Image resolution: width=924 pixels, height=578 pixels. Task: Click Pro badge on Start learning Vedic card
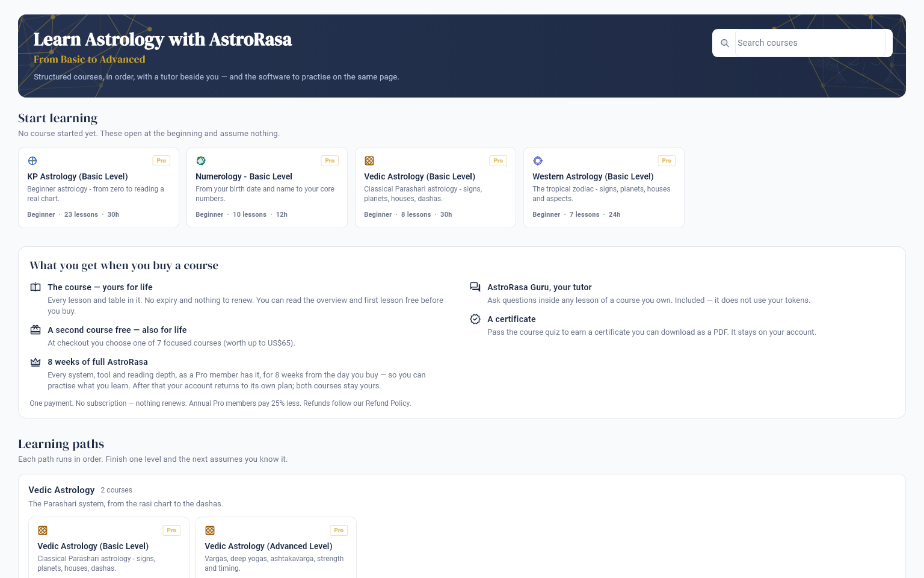(498, 161)
